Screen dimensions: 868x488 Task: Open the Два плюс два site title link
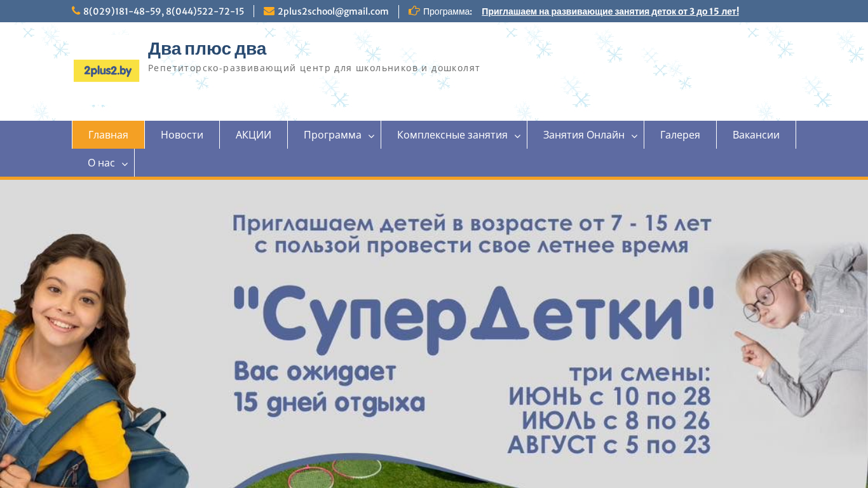point(207,49)
